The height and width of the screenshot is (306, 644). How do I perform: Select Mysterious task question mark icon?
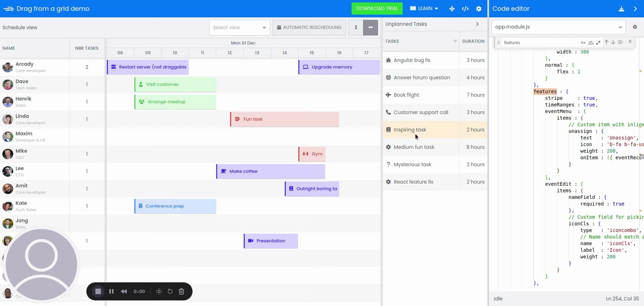click(x=388, y=164)
